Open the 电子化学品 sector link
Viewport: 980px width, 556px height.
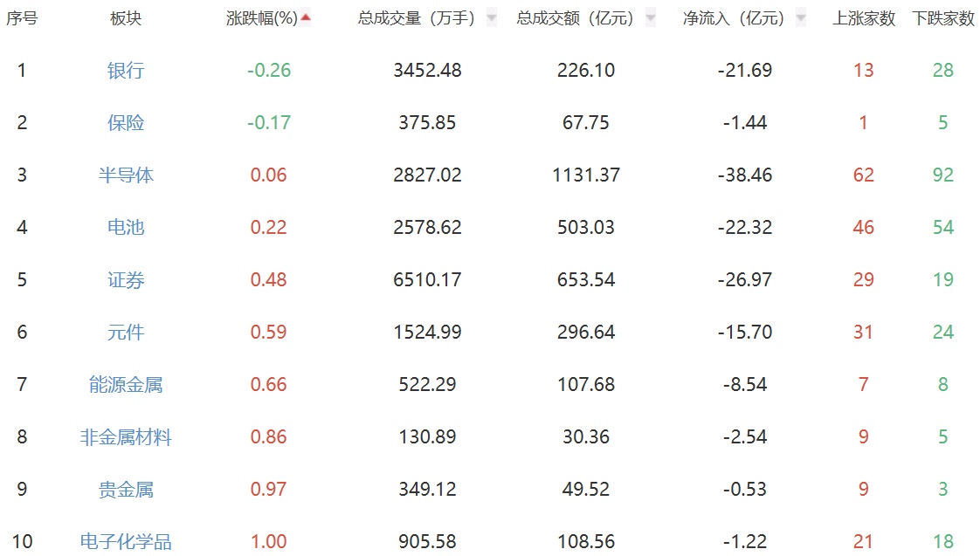(x=126, y=542)
